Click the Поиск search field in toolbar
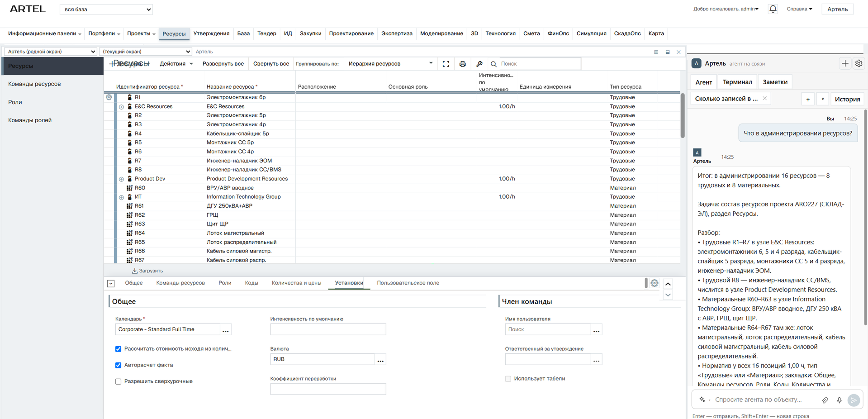This screenshot has height=419, width=868. [539, 64]
